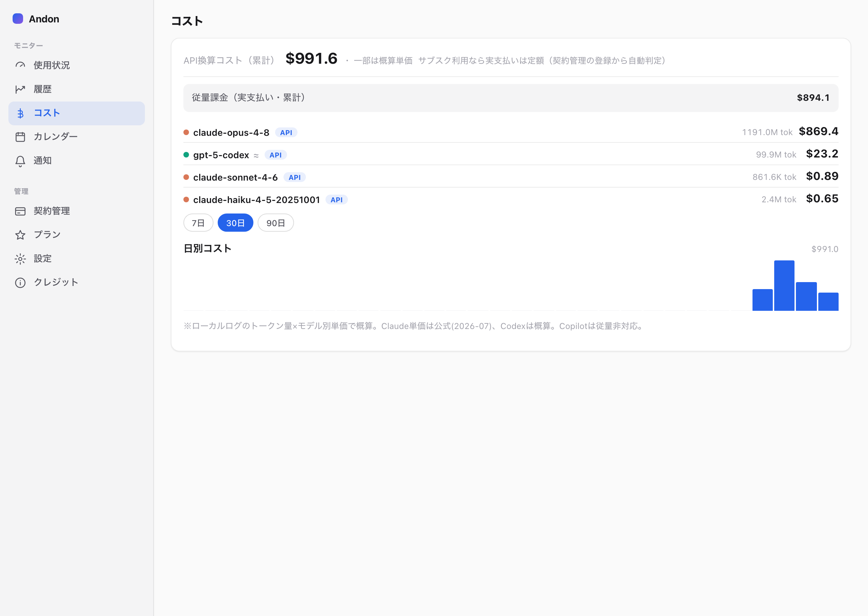
Task: Click the Andon app name
Action: click(44, 19)
